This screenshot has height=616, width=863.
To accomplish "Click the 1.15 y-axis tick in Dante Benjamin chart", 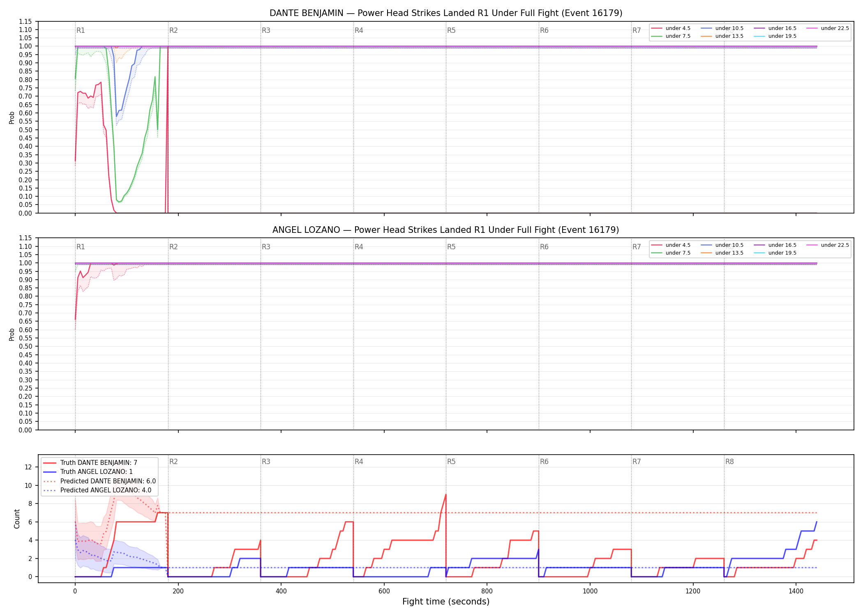I will (x=25, y=21).
